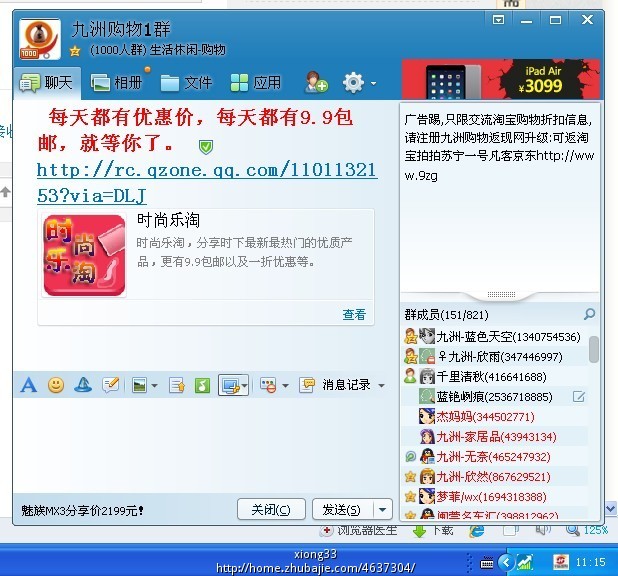Click the green music share icon
The width and height of the screenshot is (618, 576).
point(203,386)
